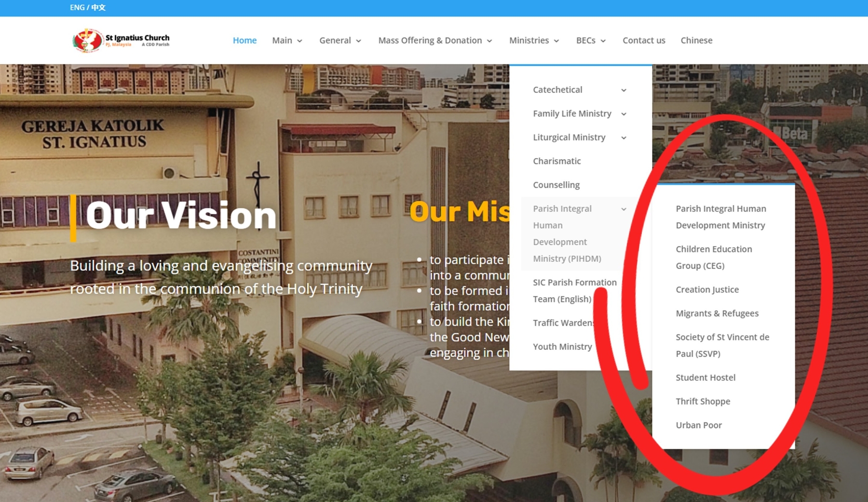Image resolution: width=868 pixels, height=502 pixels.
Task: Click the Our Vision heading
Action: pos(181,215)
